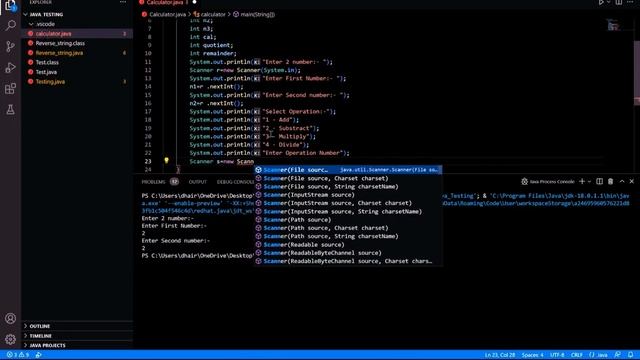Select Scanner(File source, String charsetName) suggestion

click(348, 187)
